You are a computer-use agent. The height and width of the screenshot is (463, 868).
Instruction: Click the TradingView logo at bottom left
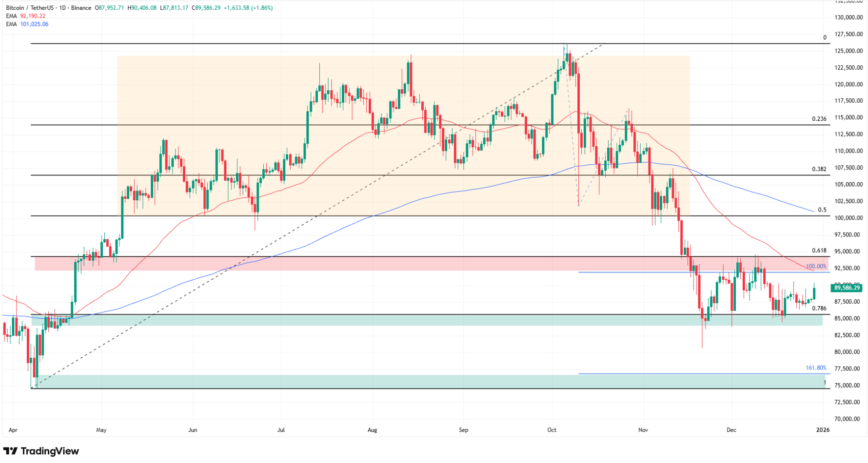[41, 451]
